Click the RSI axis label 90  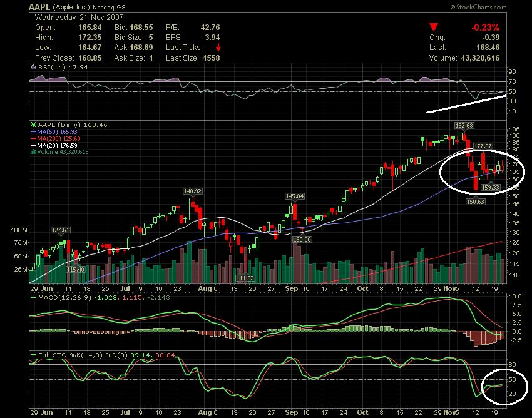click(512, 71)
